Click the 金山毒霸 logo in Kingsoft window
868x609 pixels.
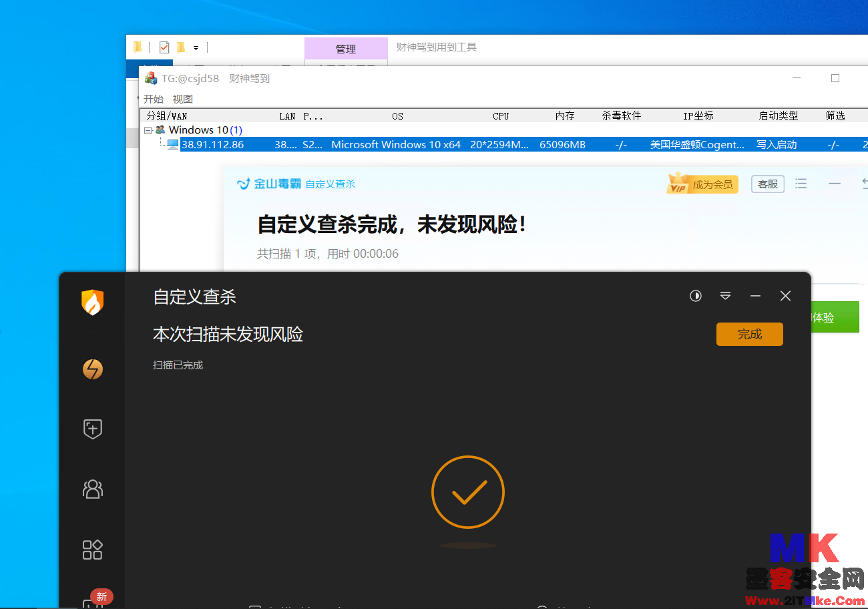pyautogui.click(x=269, y=184)
